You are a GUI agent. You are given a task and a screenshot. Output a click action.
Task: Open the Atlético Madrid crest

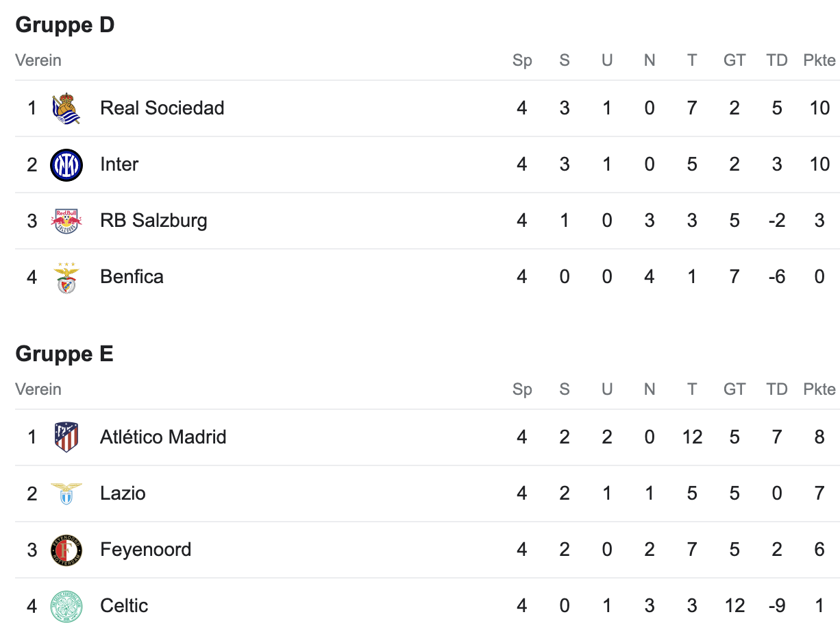pos(66,437)
